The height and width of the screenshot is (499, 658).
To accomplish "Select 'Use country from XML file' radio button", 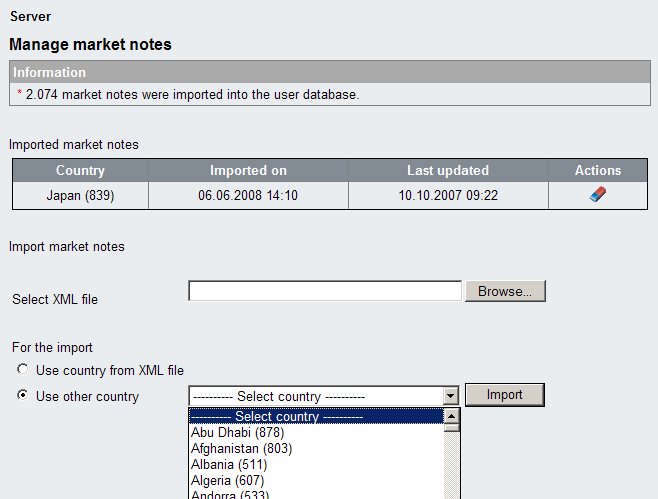I will (x=22, y=371).
